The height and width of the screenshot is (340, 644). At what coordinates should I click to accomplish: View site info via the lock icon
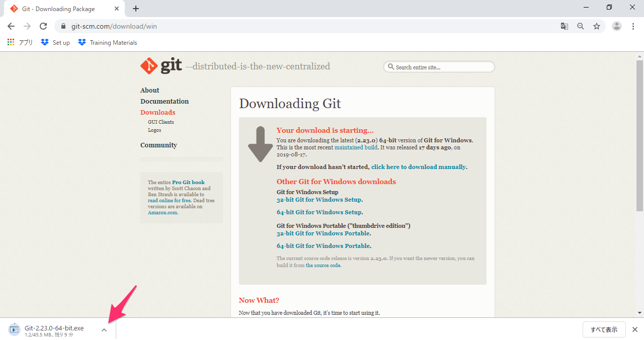(x=63, y=26)
